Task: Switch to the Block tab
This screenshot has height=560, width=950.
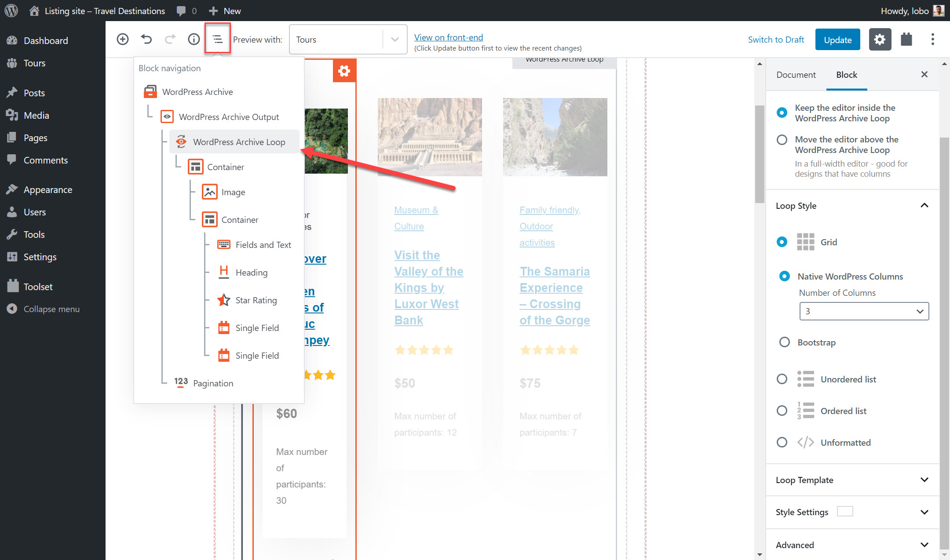Action: coord(847,75)
